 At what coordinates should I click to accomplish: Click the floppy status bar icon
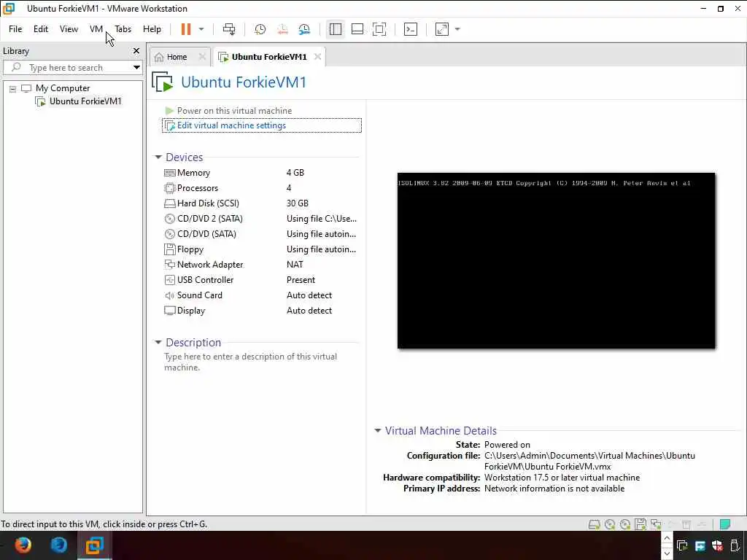click(x=640, y=524)
